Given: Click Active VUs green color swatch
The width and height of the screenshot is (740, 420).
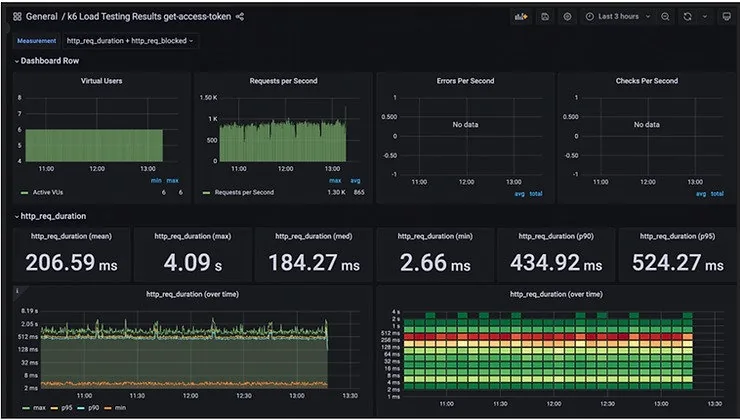Looking at the screenshot, I should tap(25, 193).
